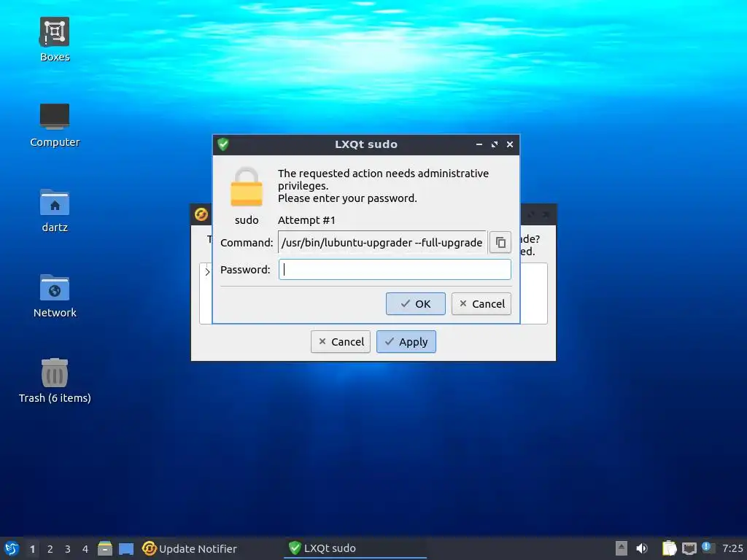Click the removable media eject tray icon

coord(622,548)
